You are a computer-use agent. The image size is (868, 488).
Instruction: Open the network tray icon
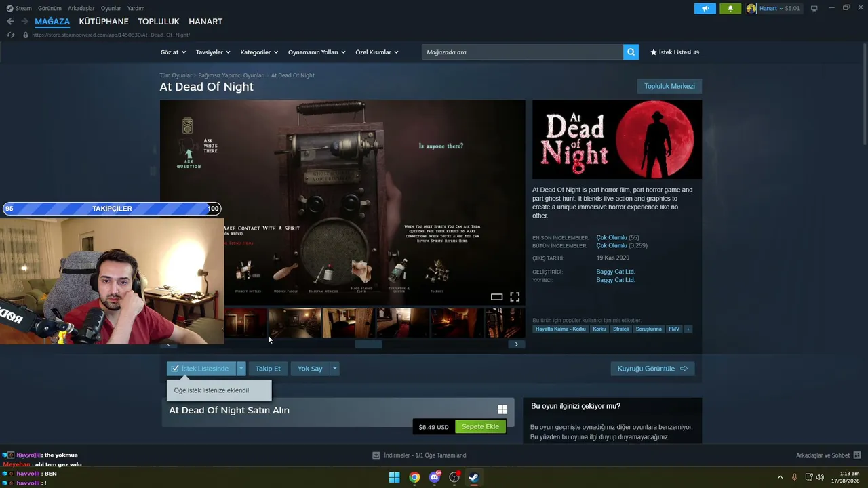click(808, 477)
